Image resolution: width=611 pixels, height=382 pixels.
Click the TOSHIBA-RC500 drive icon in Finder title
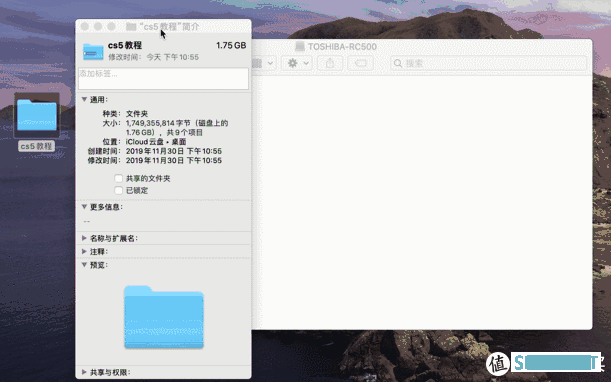point(300,46)
